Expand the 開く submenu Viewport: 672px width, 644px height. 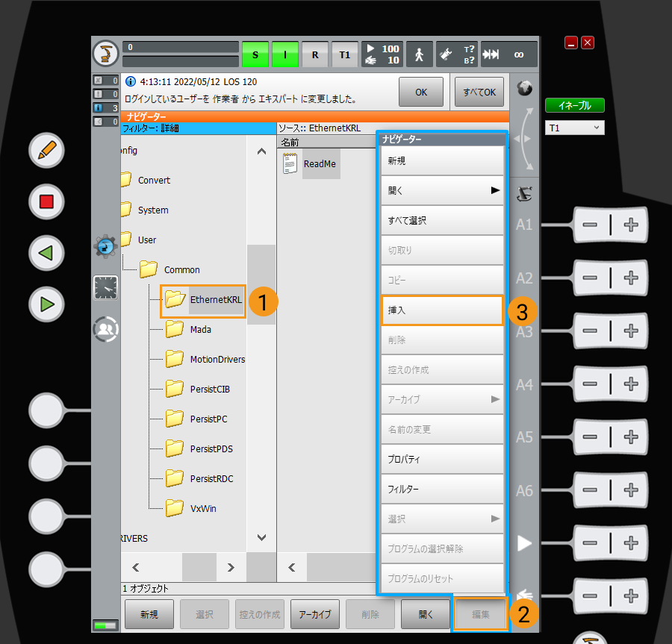(x=442, y=190)
